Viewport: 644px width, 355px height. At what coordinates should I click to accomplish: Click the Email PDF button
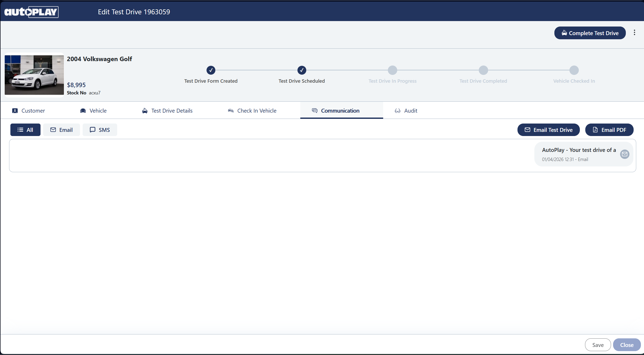[x=609, y=130]
